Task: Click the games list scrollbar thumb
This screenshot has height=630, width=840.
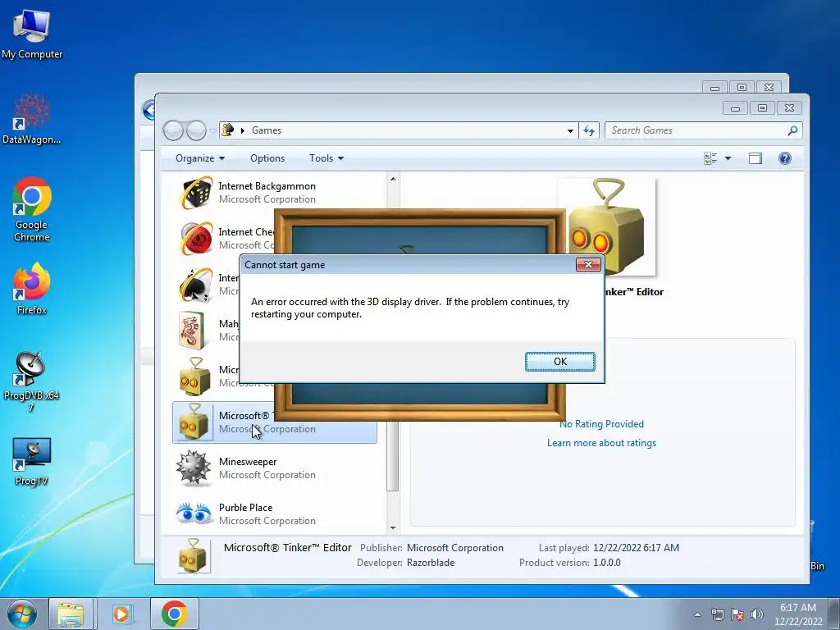Action: coord(393,455)
